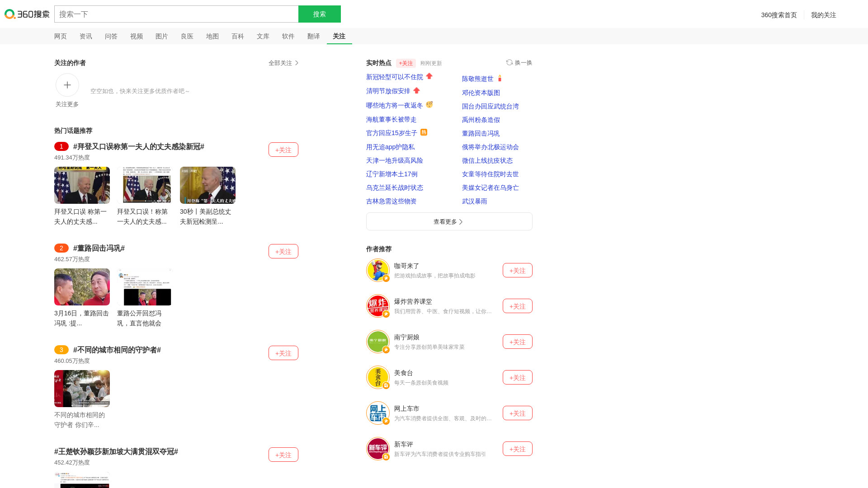Switch to the 百科 tab
The image size is (868, 488).
(238, 36)
